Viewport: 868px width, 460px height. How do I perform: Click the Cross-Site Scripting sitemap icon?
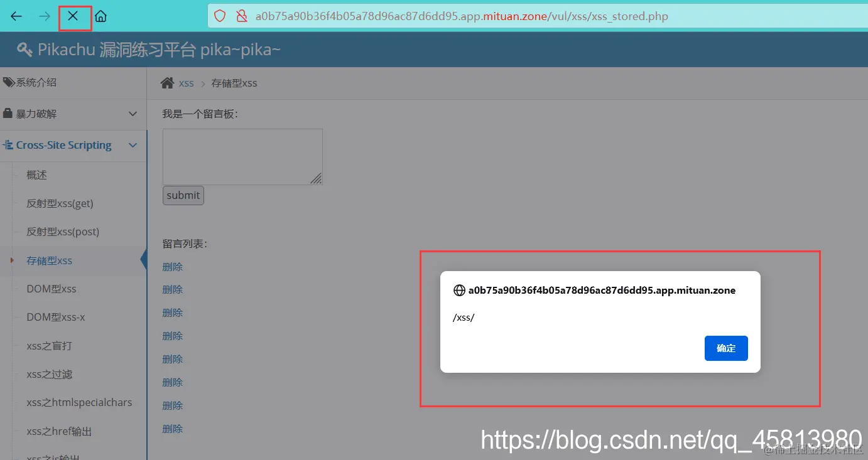[8, 145]
